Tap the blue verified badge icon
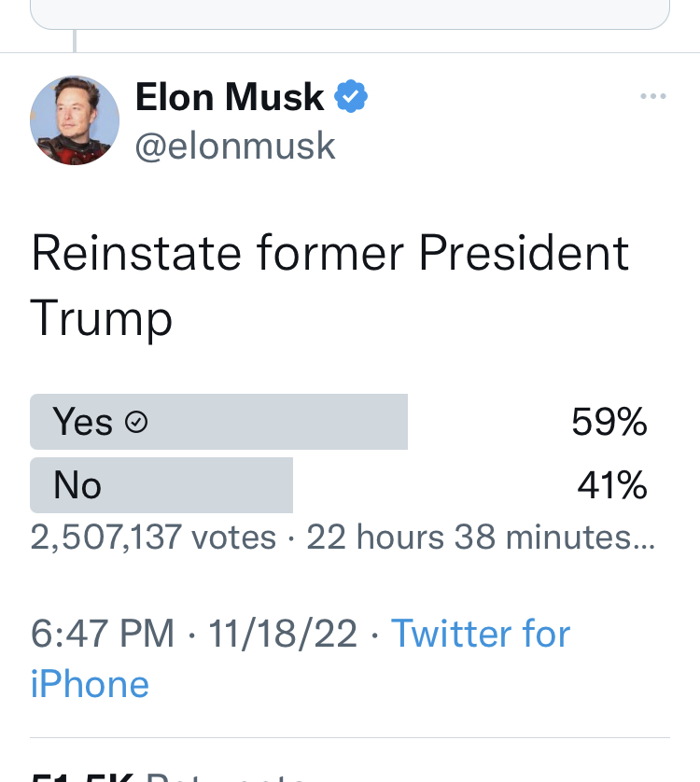 pos(351,97)
